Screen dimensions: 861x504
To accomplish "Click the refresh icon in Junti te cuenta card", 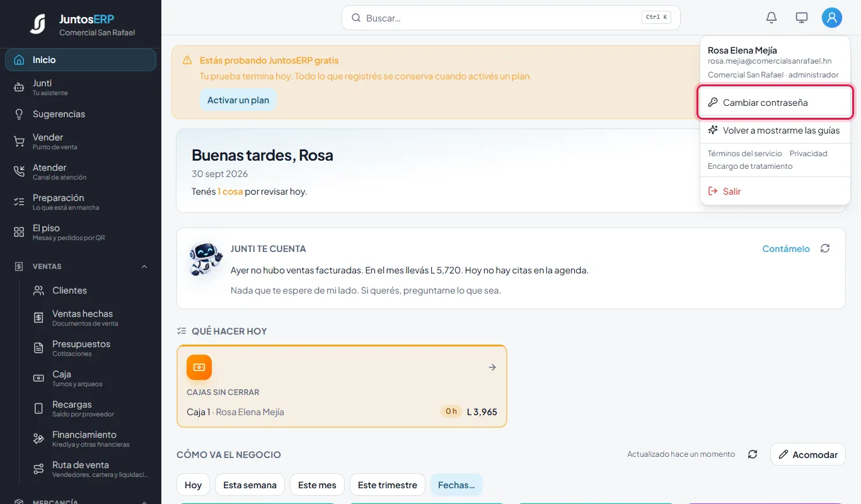I will point(825,248).
